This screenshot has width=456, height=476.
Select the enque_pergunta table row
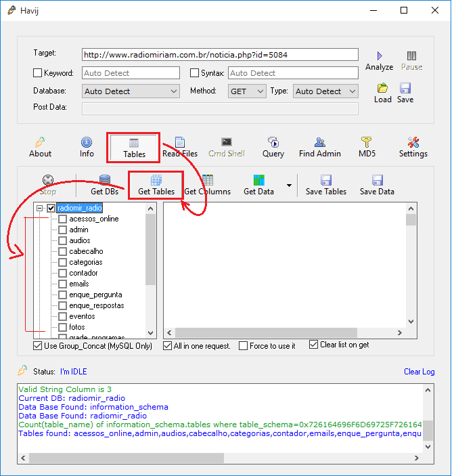(x=95, y=295)
